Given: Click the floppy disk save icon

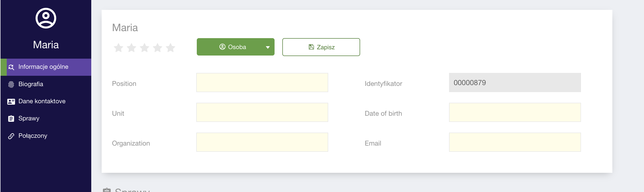Looking at the screenshot, I should click(x=311, y=47).
